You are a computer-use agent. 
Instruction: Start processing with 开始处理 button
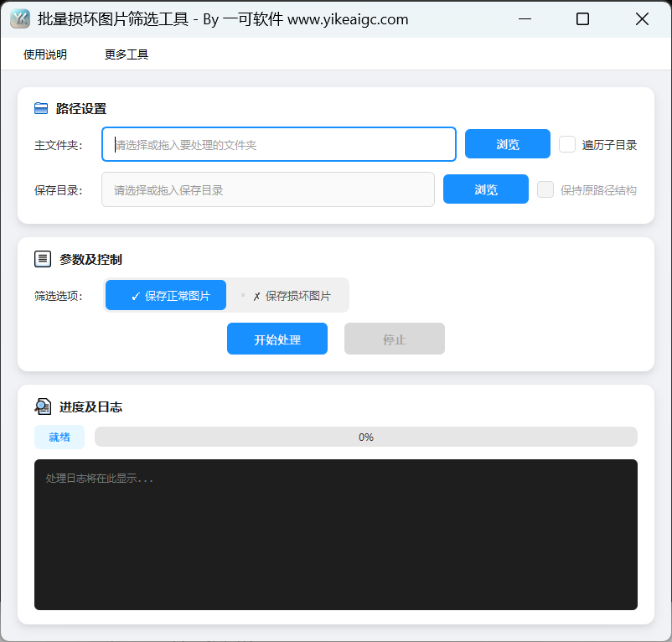coord(277,339)
